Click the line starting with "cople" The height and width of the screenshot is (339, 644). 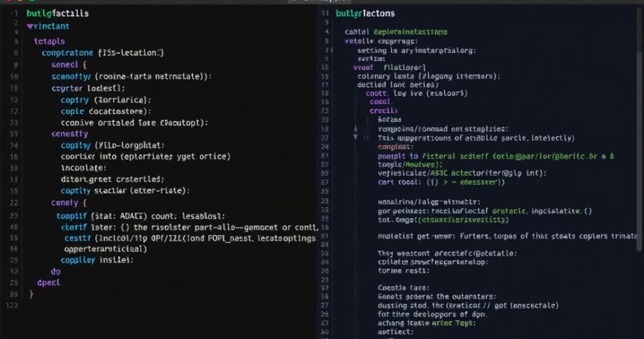click(x=106, y=112)
